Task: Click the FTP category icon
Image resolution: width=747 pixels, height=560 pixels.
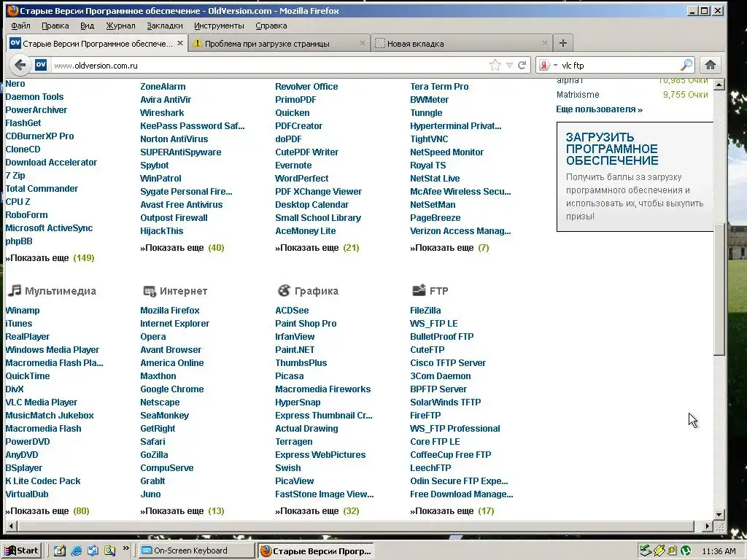Action: [x=419, y=290]
